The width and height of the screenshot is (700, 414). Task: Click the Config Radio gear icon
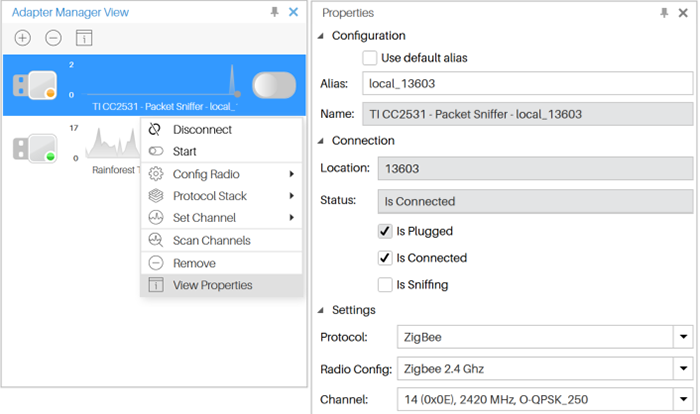pos(156,174)
